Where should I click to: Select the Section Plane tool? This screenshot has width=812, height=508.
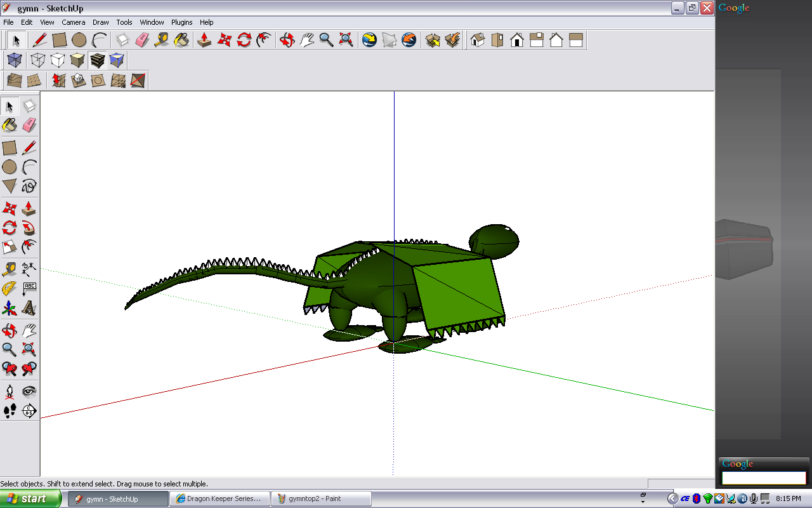click(29, 411)
